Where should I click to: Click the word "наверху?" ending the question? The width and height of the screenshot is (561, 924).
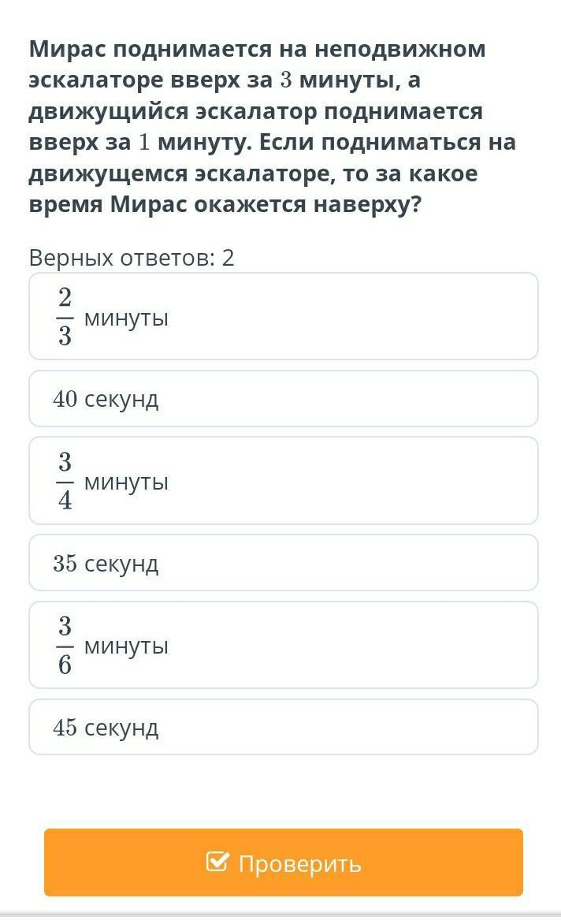368,205
